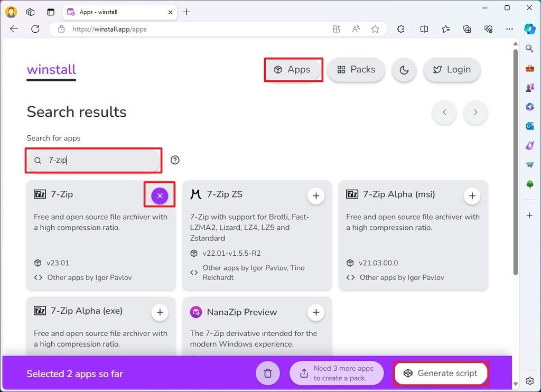Add NanaZip Preview to the selection

point(315,312)
